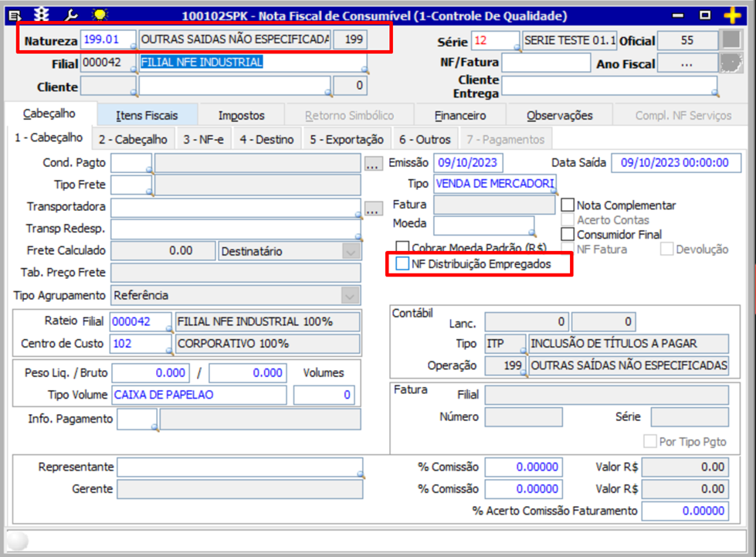Toggle the Acerto Contas checkbox
756x557 pixels.
(568, 220)
